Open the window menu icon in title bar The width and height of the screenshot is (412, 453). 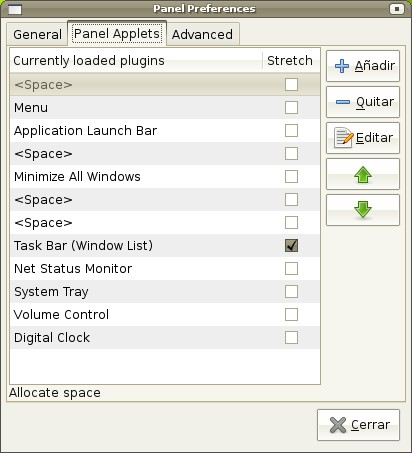(15, 9)
